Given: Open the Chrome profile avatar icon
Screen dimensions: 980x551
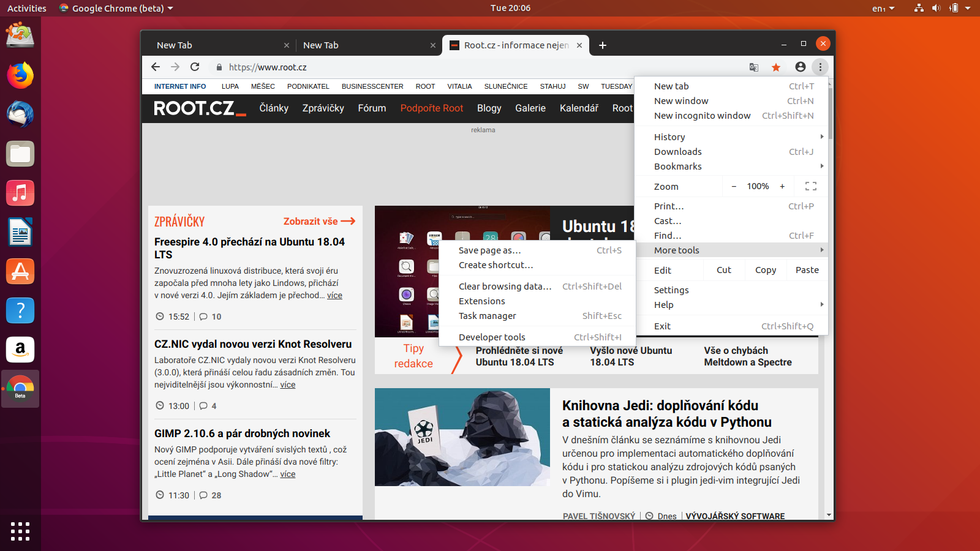Looking at the screenshot, I should point(799,67).
